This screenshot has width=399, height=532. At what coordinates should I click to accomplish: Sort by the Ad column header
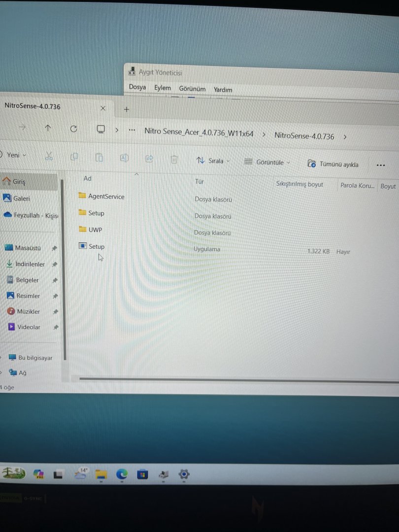(x=88, y=178)
